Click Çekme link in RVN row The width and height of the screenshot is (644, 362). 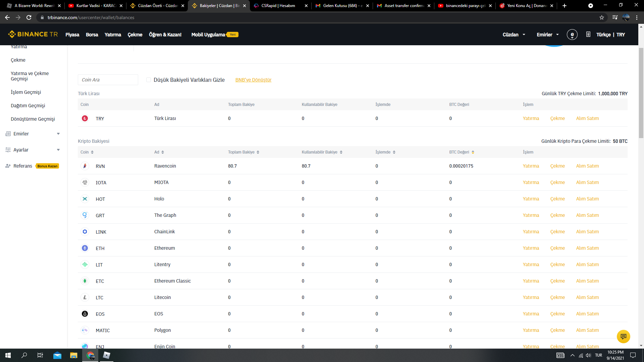(557, 166)
